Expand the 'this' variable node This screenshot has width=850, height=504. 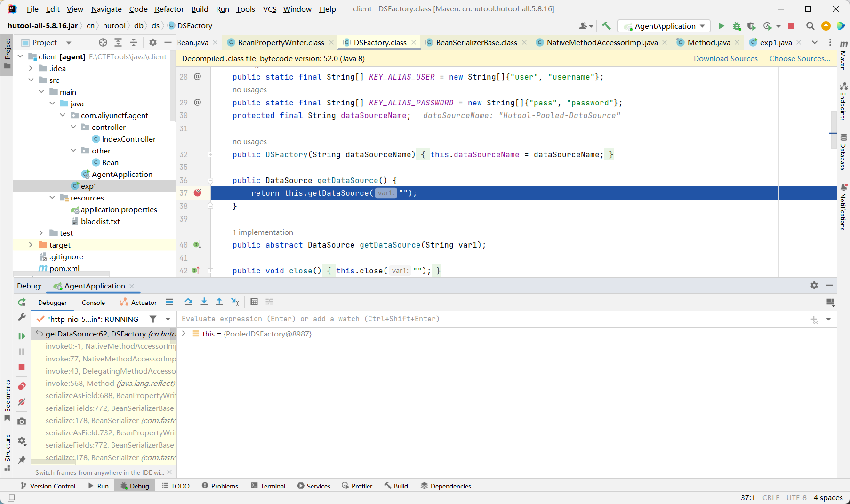click(184, 334)
